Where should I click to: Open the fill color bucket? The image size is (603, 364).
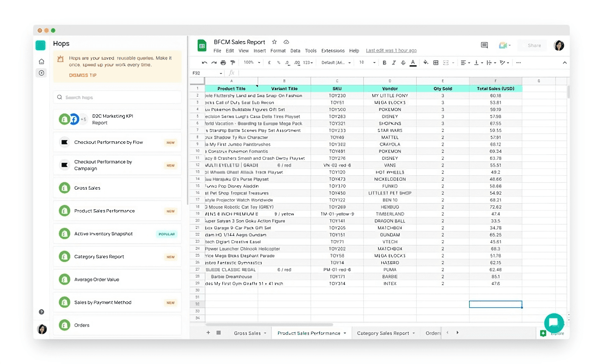point(426,63)
